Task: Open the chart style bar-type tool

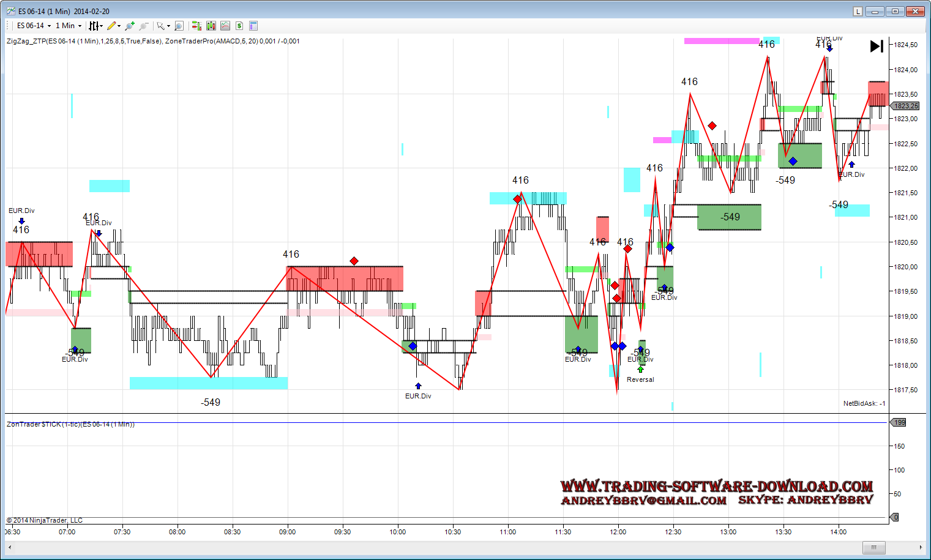Action: click(94, 26)
